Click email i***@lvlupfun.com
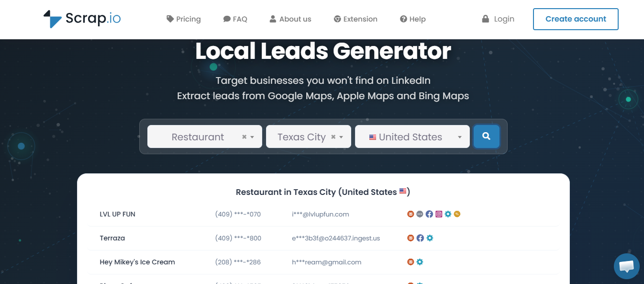 tap(321, 214)
